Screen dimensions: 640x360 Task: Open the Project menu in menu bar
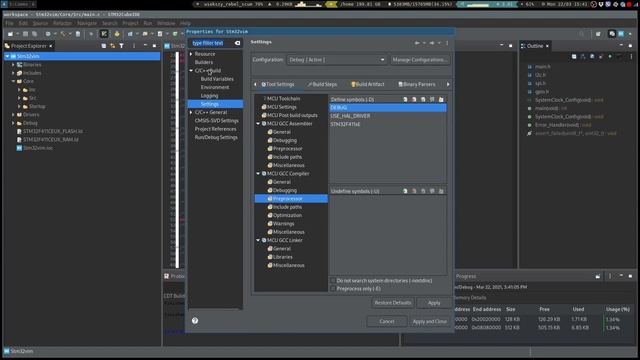(130, 23)
